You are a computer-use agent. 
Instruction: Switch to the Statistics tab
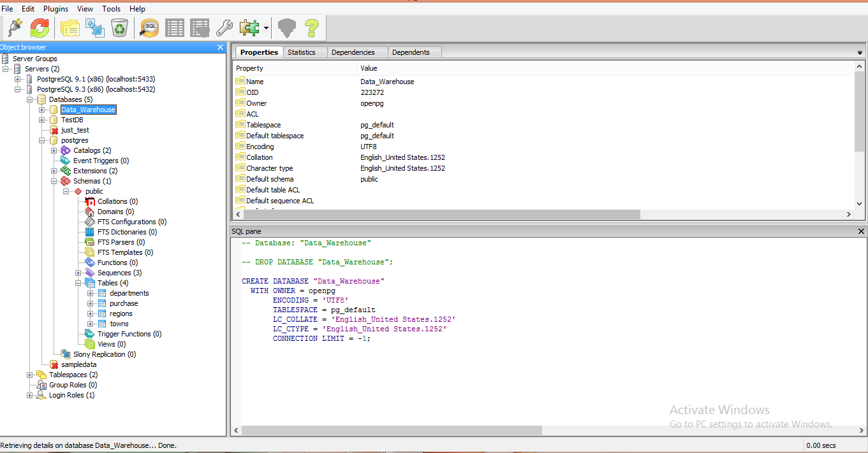click(301, 52)
